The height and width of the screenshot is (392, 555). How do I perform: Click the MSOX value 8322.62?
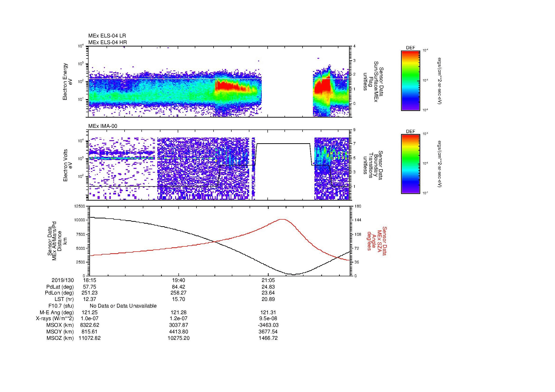(89, 325)
